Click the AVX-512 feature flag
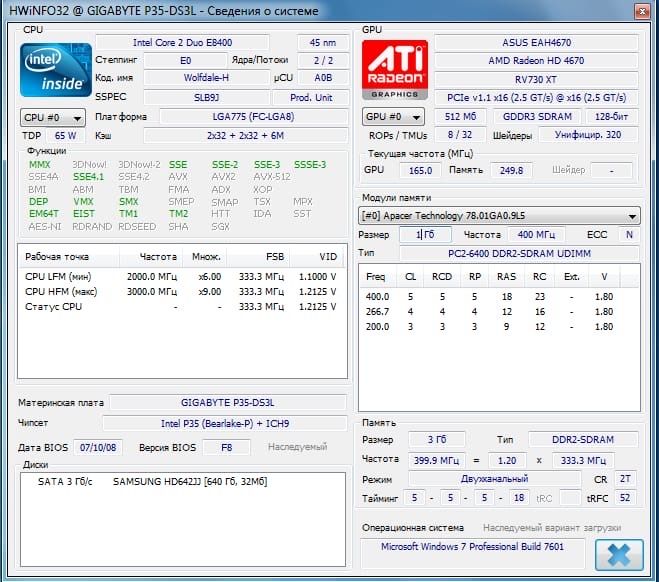Viewport: 659px width, 582px height. [272, 177]
